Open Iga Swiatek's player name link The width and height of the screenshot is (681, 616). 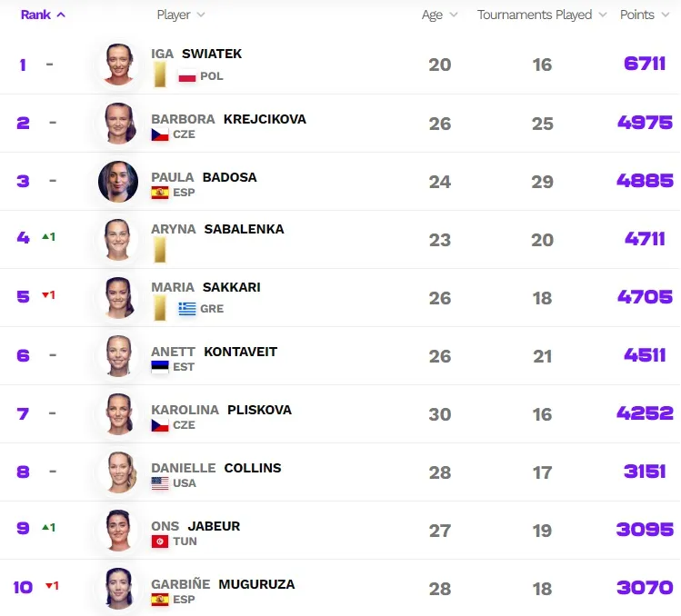(196, 54)
